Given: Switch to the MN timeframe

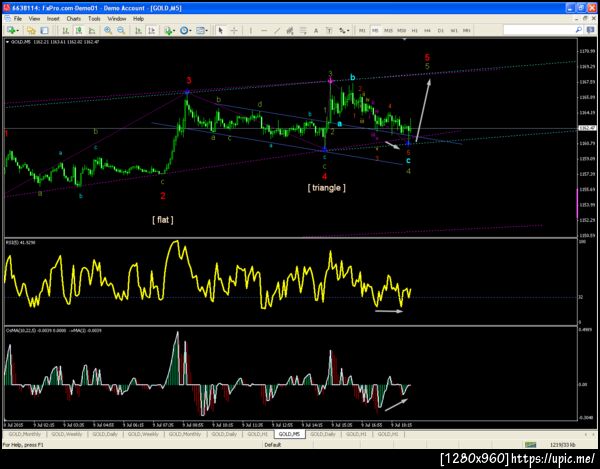Looking at the screenshot, I should pyautogui.click(x=466, y=31).
